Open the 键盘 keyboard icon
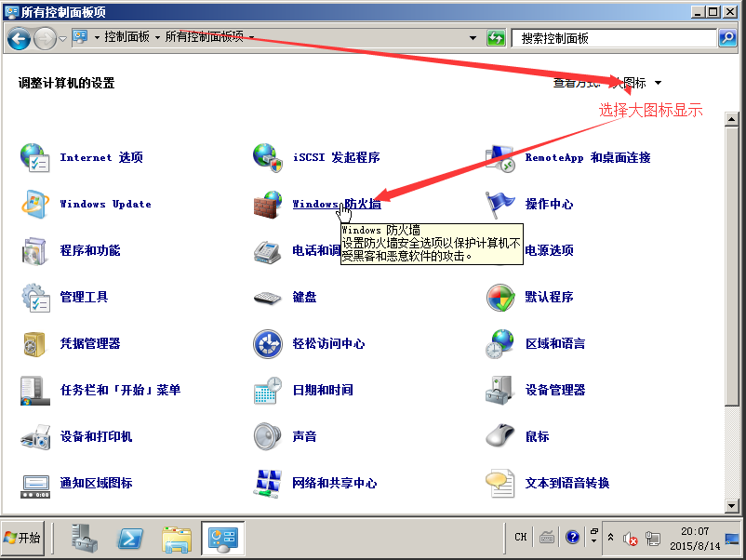The height and width of the screenshot is (560, 746). pyautogui.click(x=268, y=298)
